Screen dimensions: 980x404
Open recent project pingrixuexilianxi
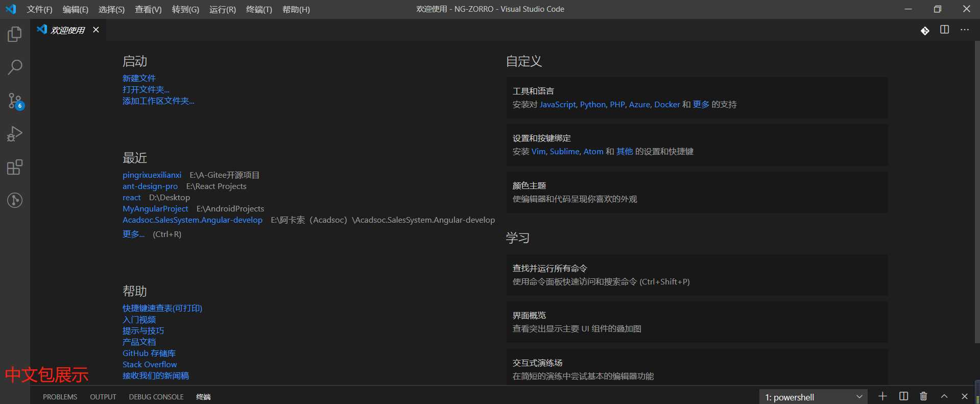click(152, 175)
